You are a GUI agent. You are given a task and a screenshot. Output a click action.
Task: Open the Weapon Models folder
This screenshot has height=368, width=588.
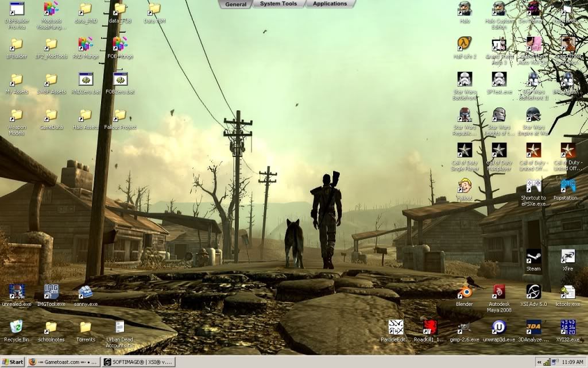(16, 121)
